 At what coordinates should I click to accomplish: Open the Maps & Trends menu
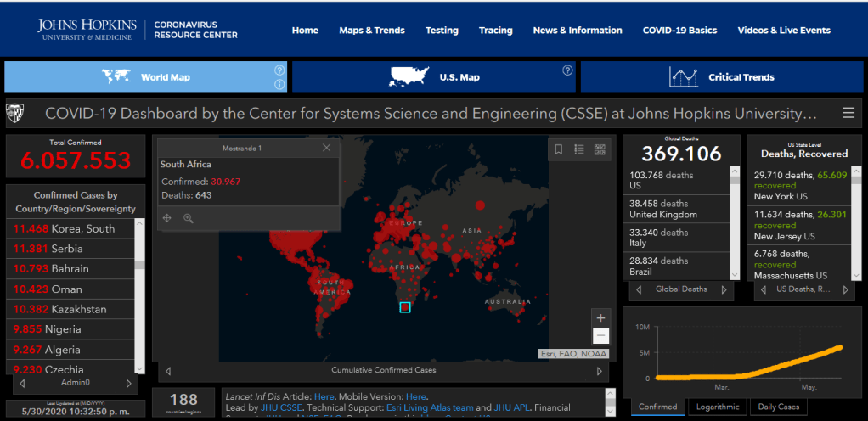(x=372, y=31)
